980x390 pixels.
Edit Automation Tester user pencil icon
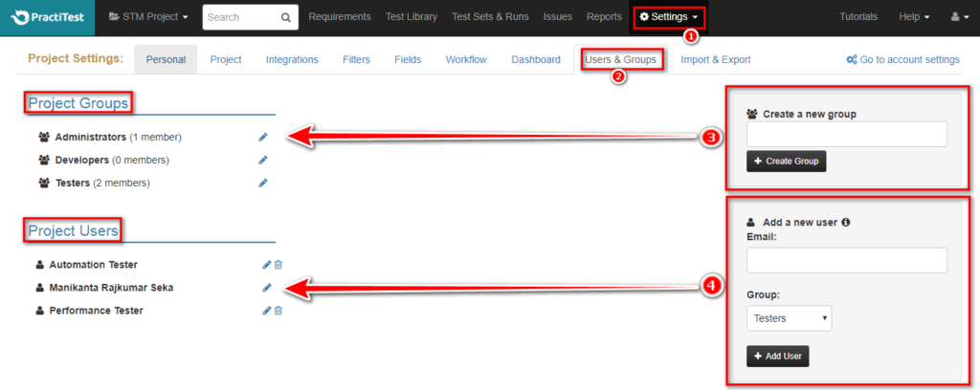[267, 265]
